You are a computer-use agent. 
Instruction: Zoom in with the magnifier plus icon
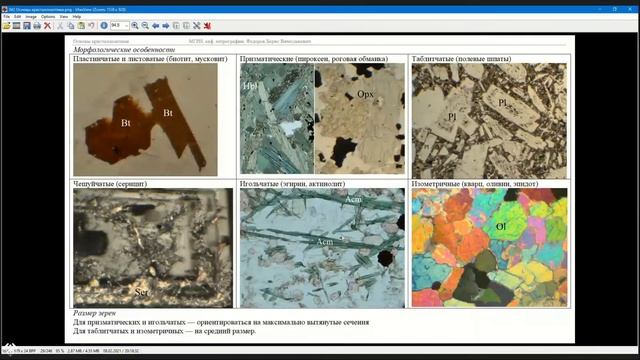click(x=135, y=26)
